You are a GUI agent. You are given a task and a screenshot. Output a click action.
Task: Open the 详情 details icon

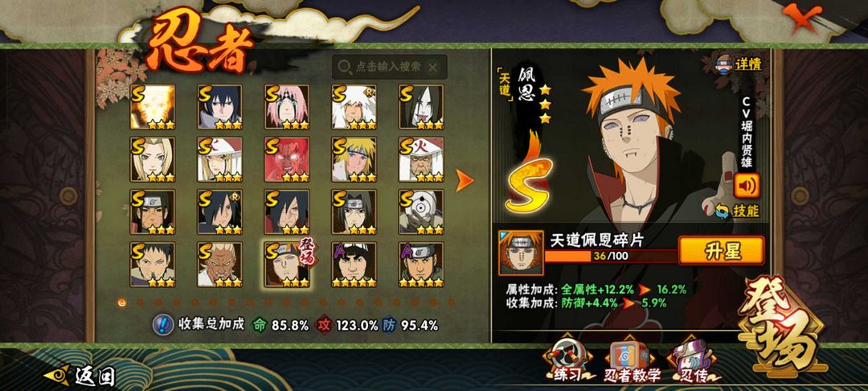pyautogui.click(x=740, y=64)
